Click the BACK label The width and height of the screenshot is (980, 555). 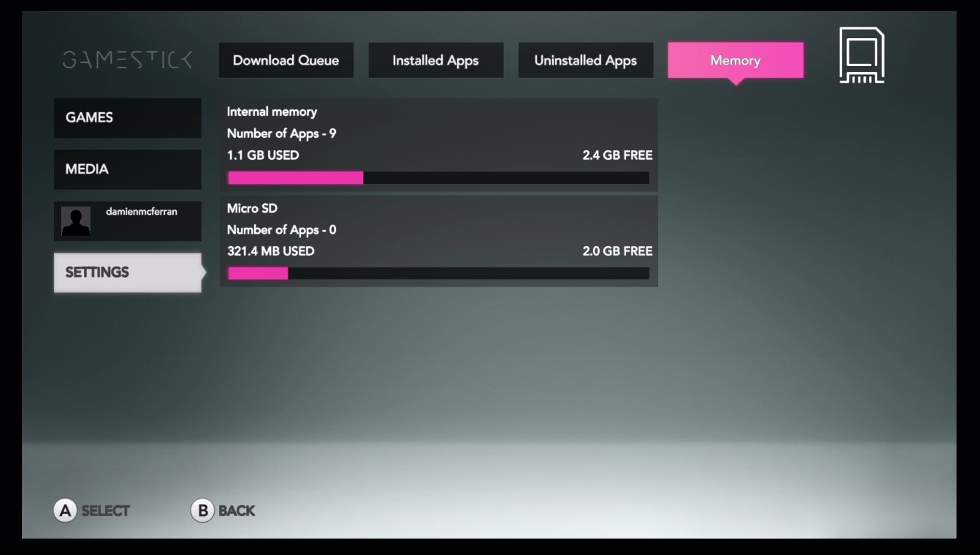click(236, 511)
